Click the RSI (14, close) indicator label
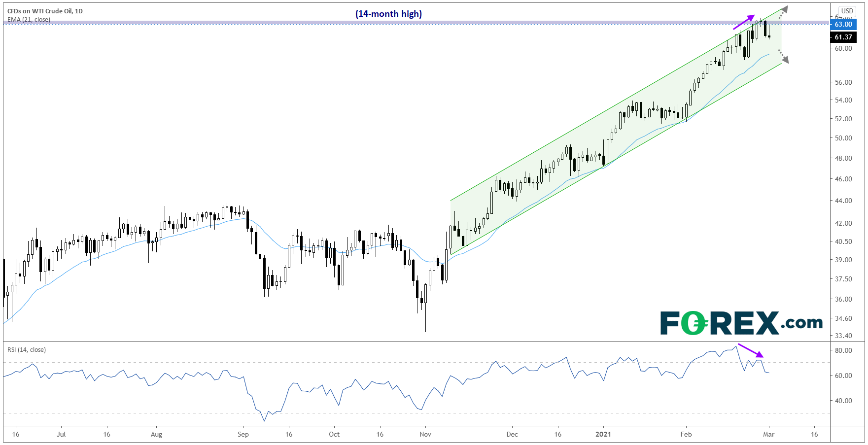Image resolution: width=868 pixels, height=445 pixels. click(x=27, y=350)
